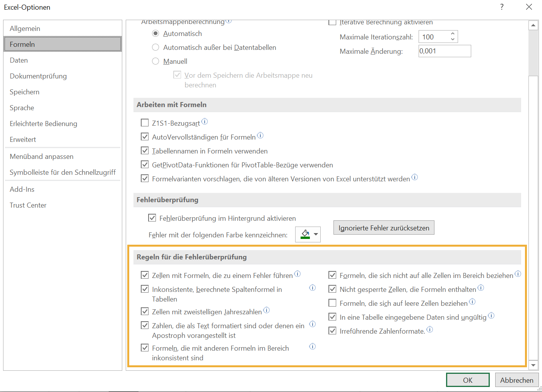This screenshot has height=392, width=542.
Task: Disable Tabellennamen in Formeln verwenden
Action: [x=145, y=151]
